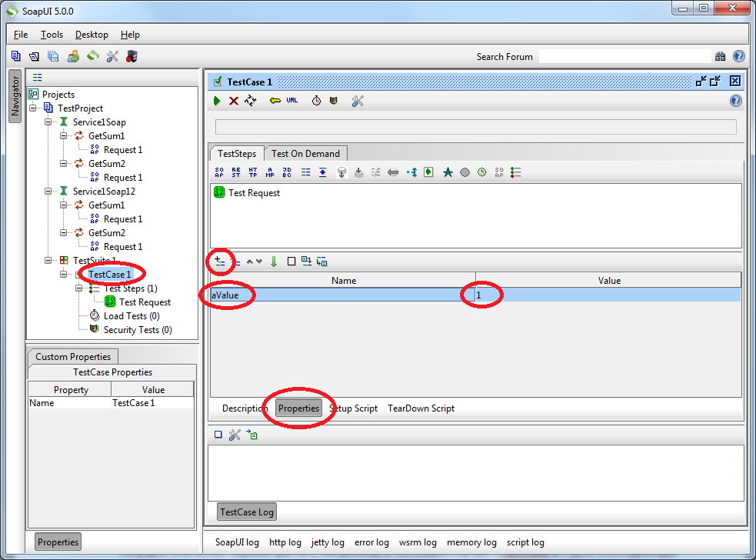
Task: Clear all property values square icon
Action: click(291, 262)
